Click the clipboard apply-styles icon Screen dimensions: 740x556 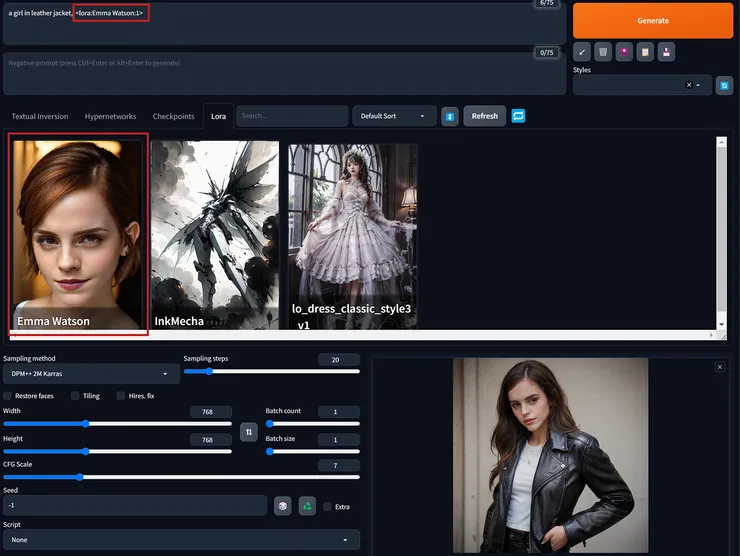tap(645, 51)
